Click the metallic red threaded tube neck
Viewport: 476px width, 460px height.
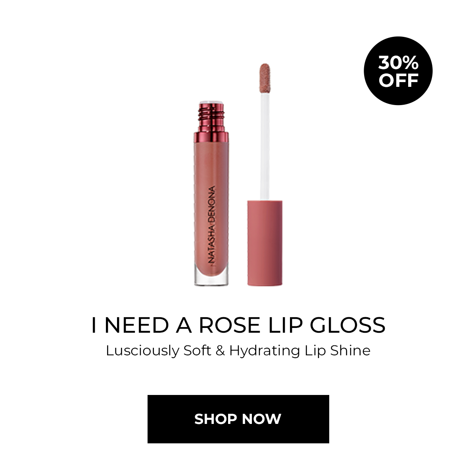click(211, 117)
